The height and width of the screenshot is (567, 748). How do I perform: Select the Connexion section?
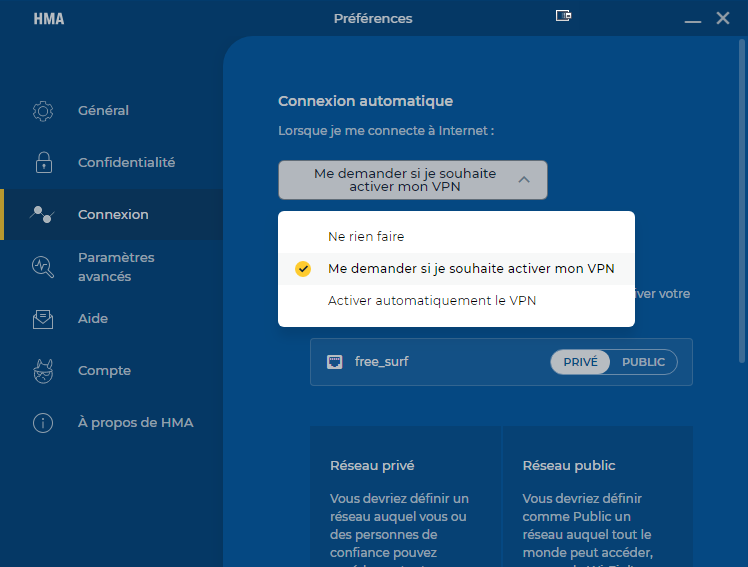tap(112, 215)
